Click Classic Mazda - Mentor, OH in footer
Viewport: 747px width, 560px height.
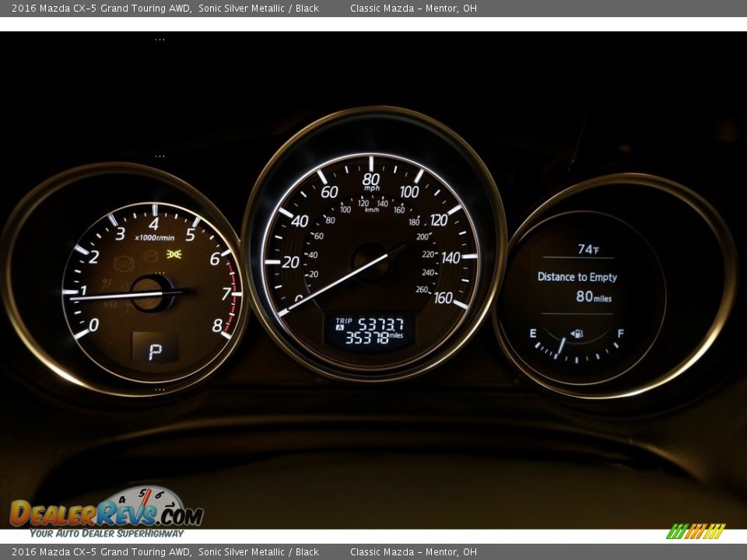[413, 552]
